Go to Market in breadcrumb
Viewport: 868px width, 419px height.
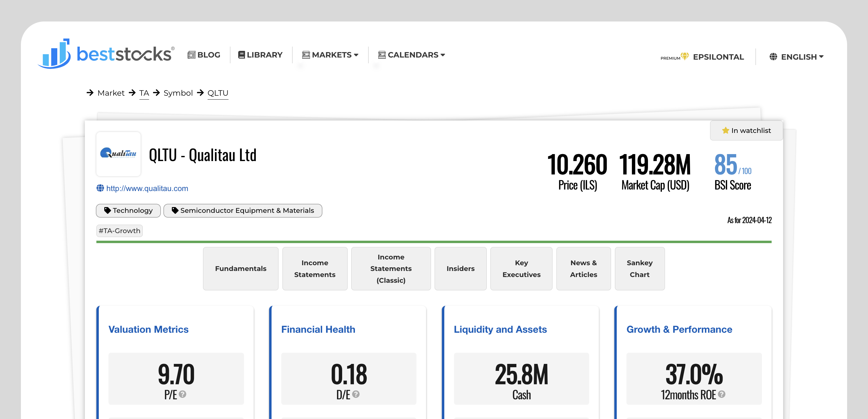(111, 93)
